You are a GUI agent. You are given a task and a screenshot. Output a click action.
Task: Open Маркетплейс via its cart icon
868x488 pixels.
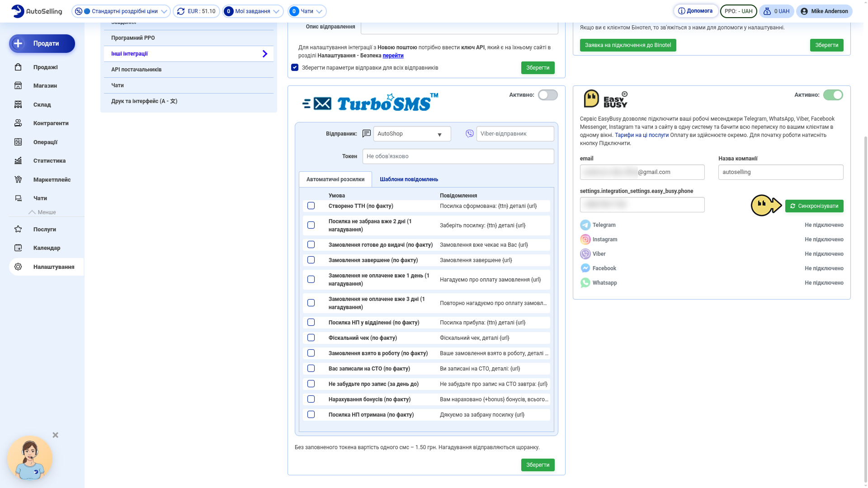click(x=18, y=179)
